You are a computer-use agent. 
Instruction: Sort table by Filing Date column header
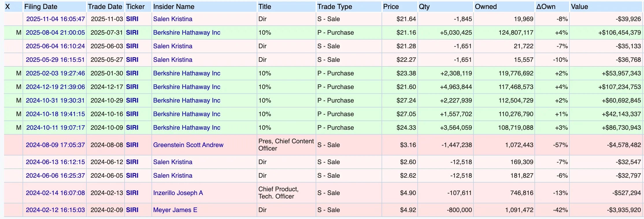[41, 7]
